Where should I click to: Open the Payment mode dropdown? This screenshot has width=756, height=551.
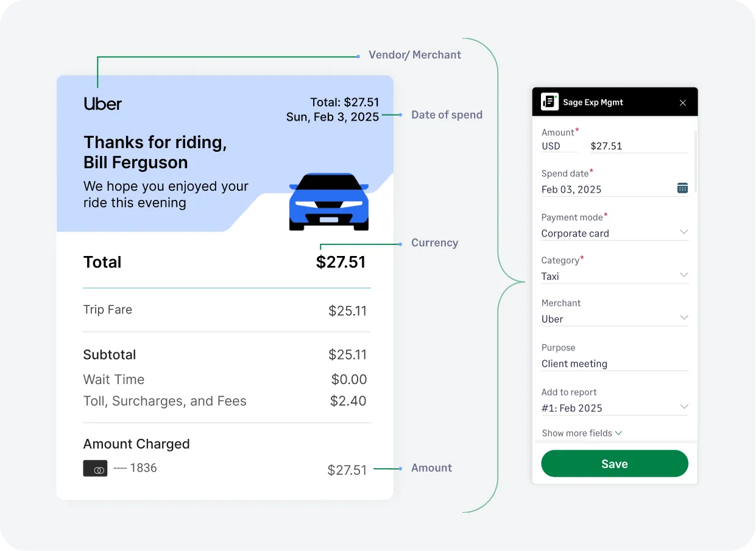[684, 232]
